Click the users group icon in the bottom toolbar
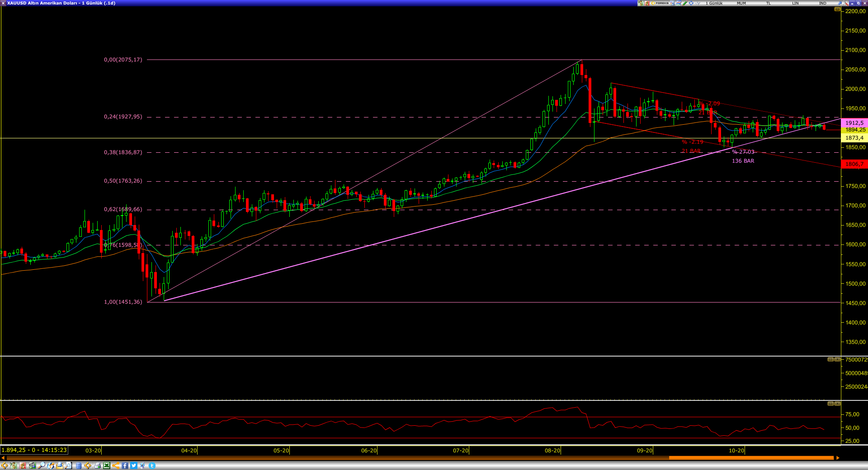Screen dimensions: 868x470 (x=33, y=465)
